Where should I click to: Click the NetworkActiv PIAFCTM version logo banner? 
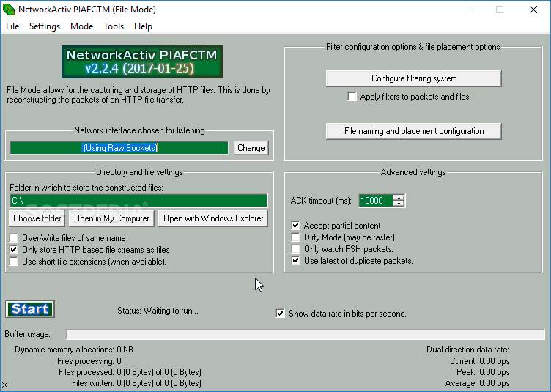(142, 62)
